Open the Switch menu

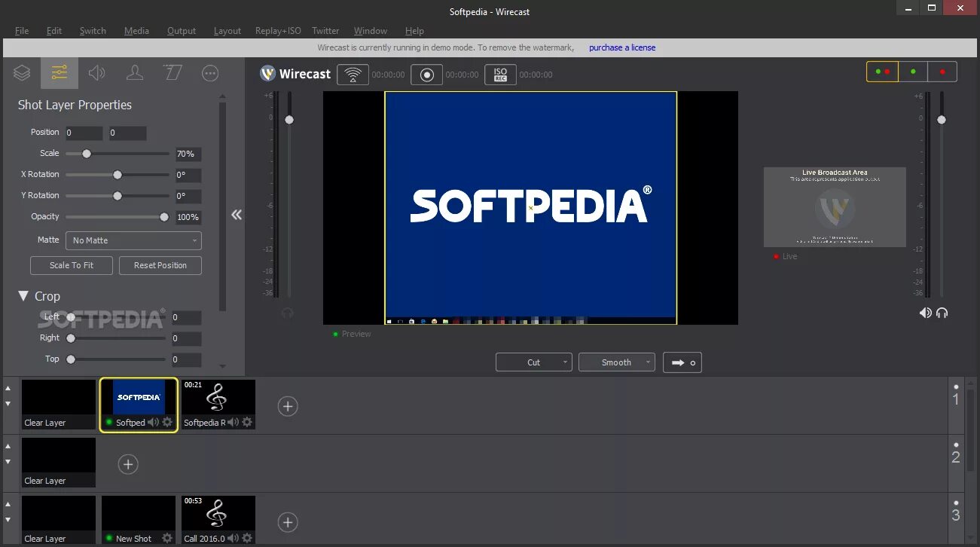click(x=93, y=31)
